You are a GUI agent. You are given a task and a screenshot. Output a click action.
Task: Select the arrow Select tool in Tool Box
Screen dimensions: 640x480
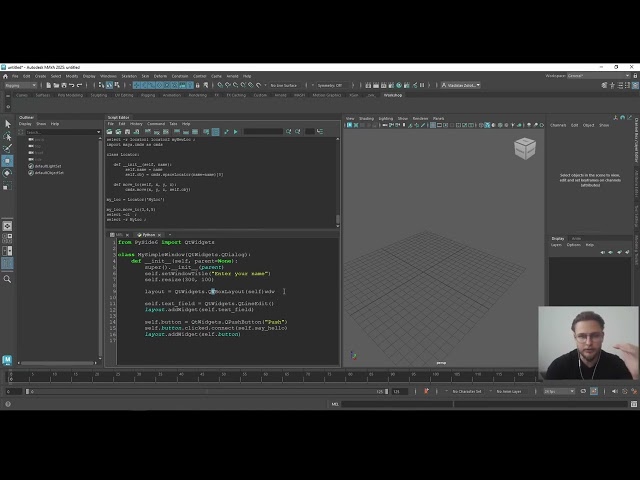[x=7, y=124]
